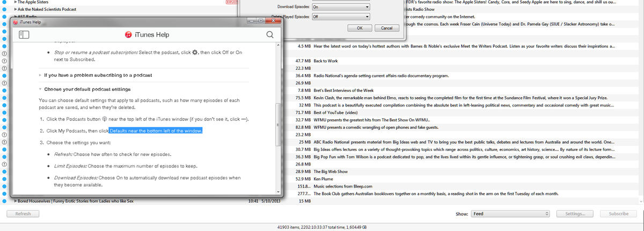
Task: Click unplayed blue dot beside Bored Housewives podcast
Action: (4, 201)
